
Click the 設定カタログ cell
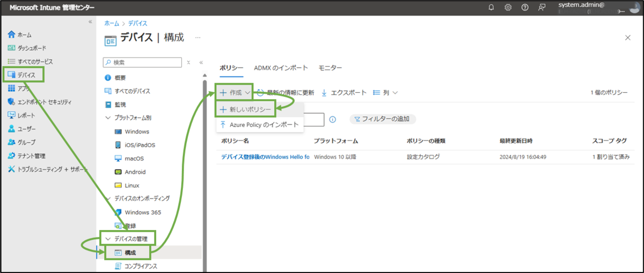click(x=423, y=157)
